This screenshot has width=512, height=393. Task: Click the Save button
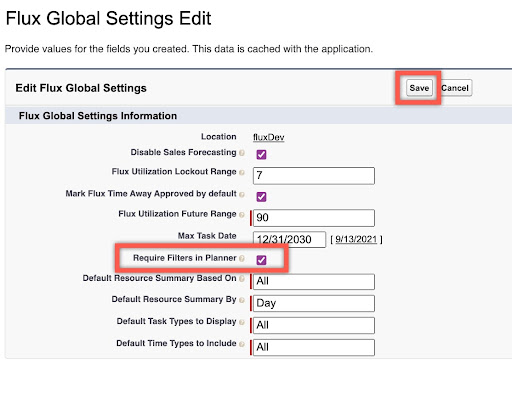[419, 88]
